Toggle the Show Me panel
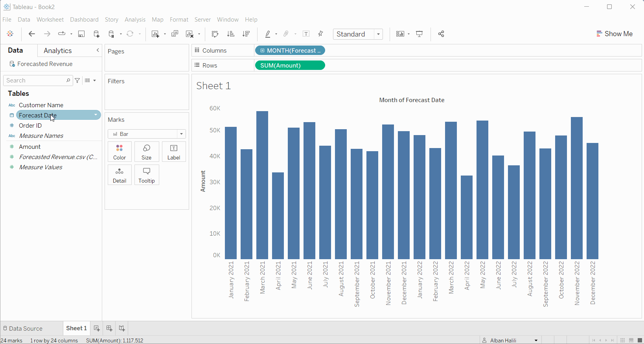Image resolution: width=644 pixels, height=344 pixels. (615, 34)
